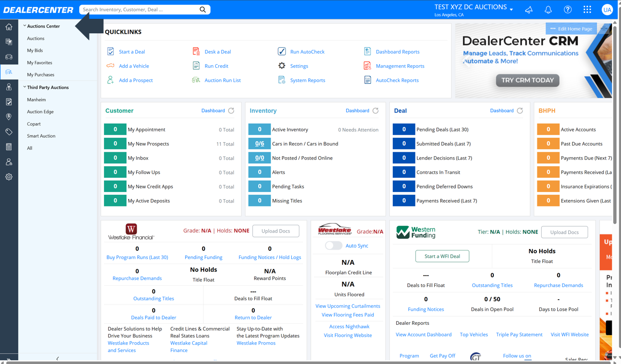Open the View Upcoming Curtailments link
This screenshot has width=621, height=364.
click(x=348, y=306)
